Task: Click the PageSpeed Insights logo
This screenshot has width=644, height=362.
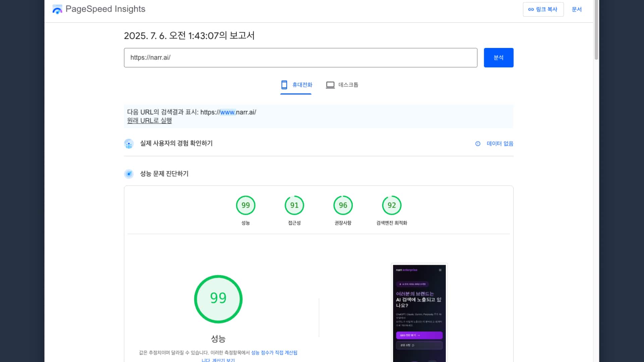Action: [57, 9]
